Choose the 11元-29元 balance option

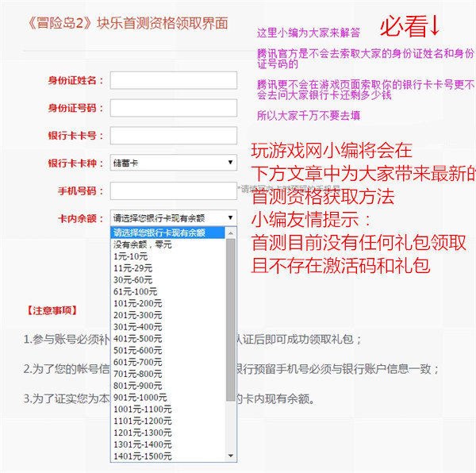[168, 268]
